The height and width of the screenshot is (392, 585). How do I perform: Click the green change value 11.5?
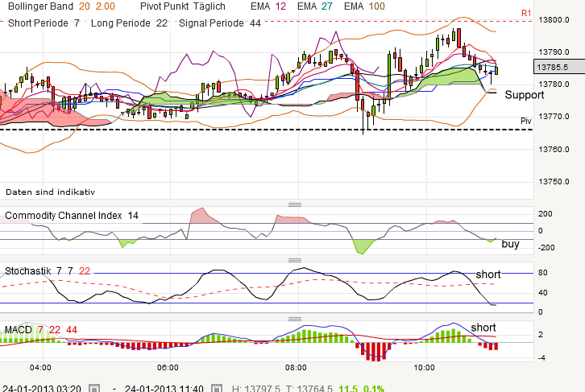348,389
